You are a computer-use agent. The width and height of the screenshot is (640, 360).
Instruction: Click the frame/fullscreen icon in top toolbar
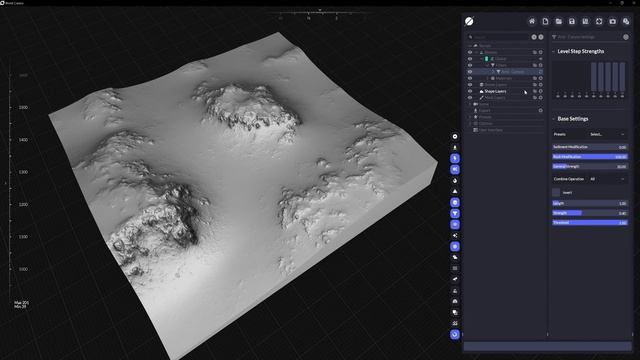599,21
